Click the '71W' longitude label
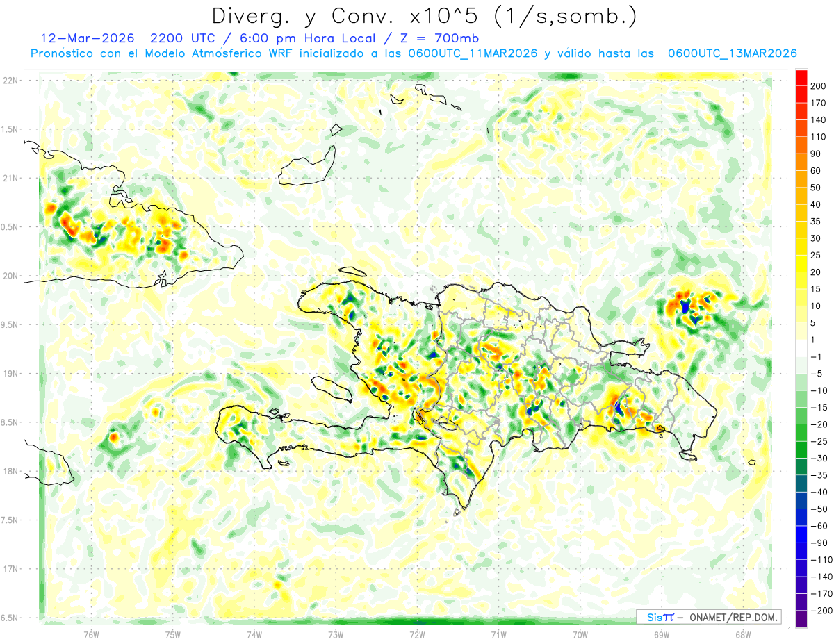The width and height of the screenshot is (834, 644). point(498,634)
